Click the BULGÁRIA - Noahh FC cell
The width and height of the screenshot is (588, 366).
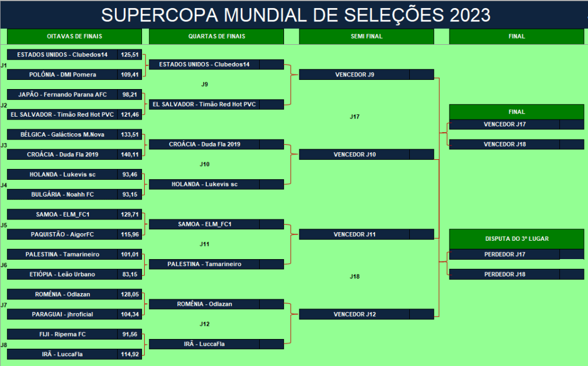tap(63, 194)
